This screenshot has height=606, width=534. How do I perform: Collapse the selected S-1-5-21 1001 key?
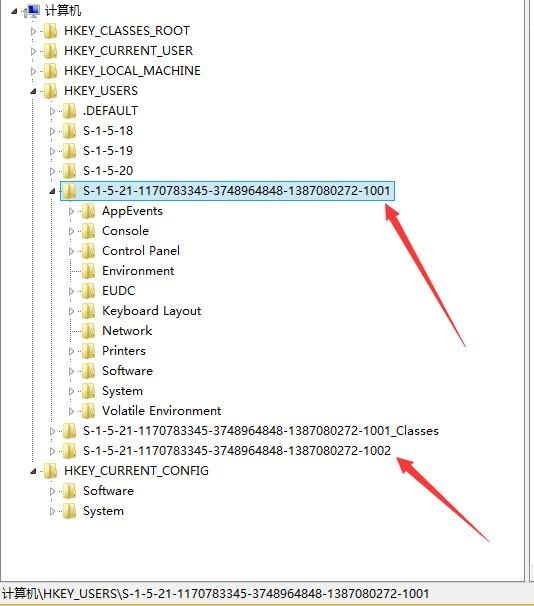[x=52, y=191]
